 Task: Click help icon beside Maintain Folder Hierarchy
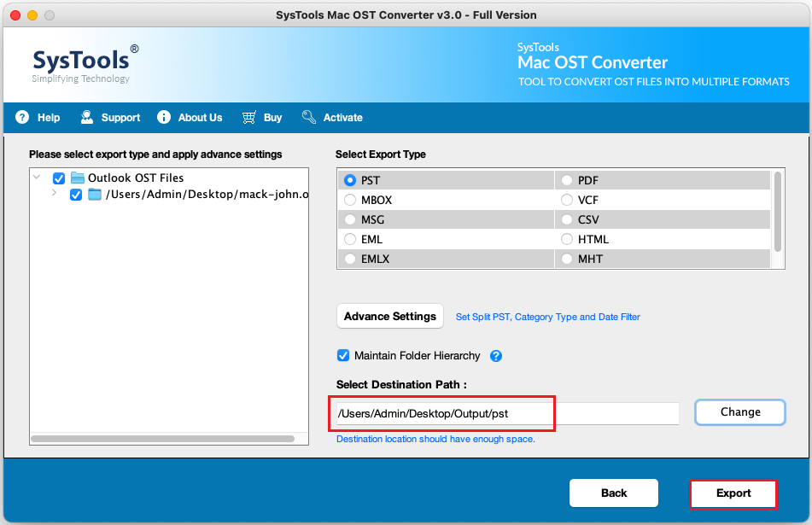(496, 356)
